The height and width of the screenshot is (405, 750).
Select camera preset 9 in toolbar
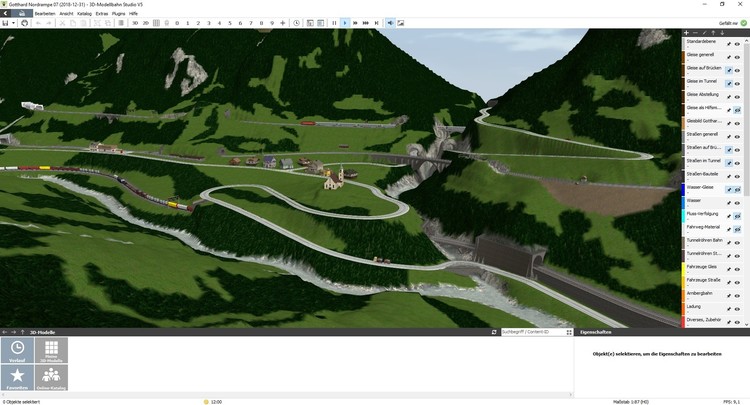pos(272,23)
